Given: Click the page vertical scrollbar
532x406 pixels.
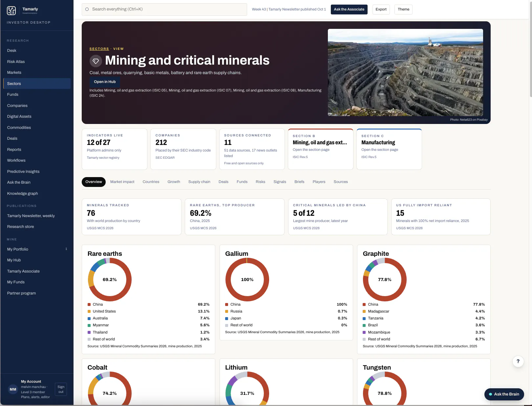Looking at the screenshot, I should (530, 49).
